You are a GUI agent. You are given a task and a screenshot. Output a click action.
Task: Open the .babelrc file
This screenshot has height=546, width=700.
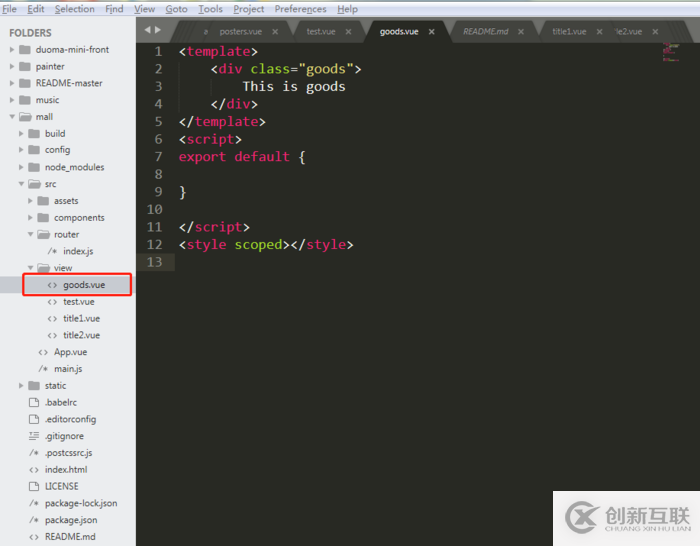[61, 403]
